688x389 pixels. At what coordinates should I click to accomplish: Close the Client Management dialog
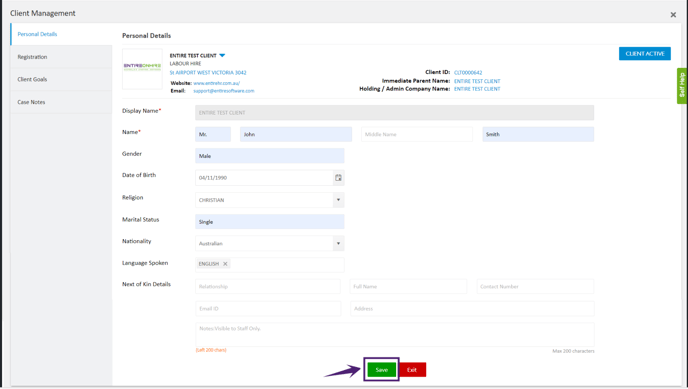tap(673, 14)
